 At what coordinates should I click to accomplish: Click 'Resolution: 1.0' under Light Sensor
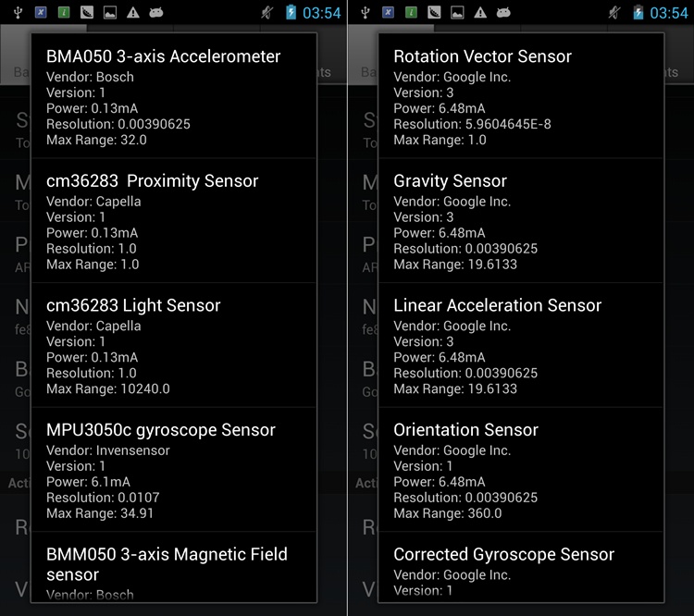[x=92, y=373]
